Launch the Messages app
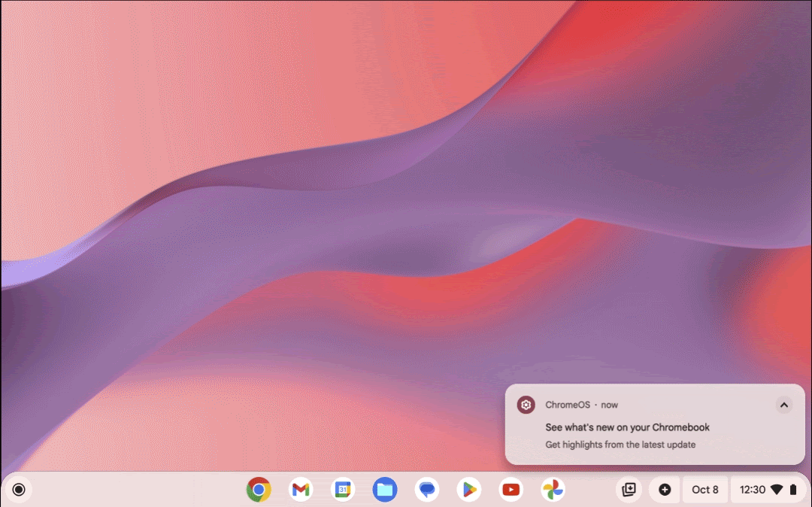This screenshot has width=812, height=507. tap(426, 489)
